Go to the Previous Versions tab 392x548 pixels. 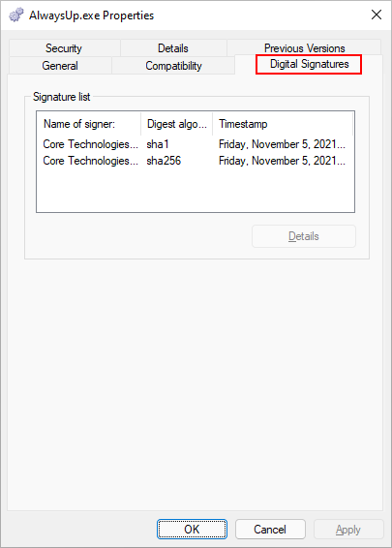304,47
